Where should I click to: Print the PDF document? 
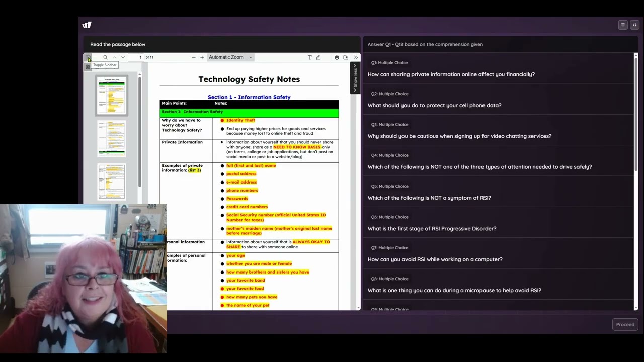coord(337,57)
